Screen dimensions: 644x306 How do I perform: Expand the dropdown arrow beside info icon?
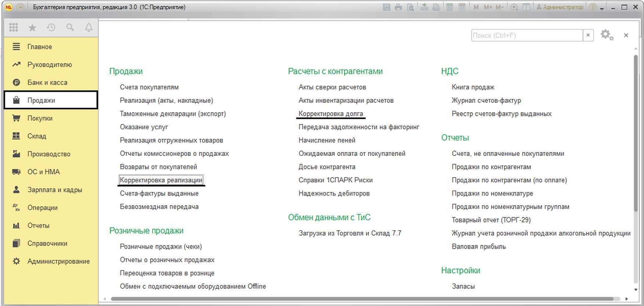pyautogui.click(x=602, y=8)
